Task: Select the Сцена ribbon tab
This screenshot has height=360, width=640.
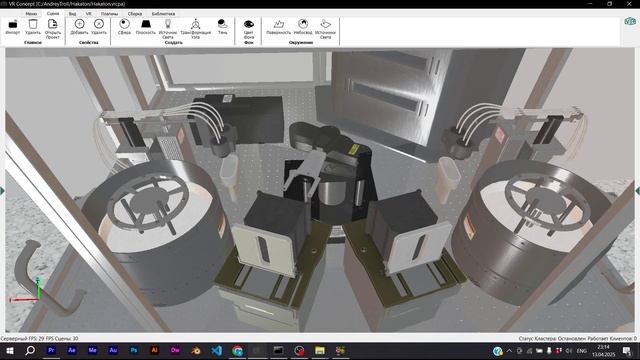Action: 53,13
